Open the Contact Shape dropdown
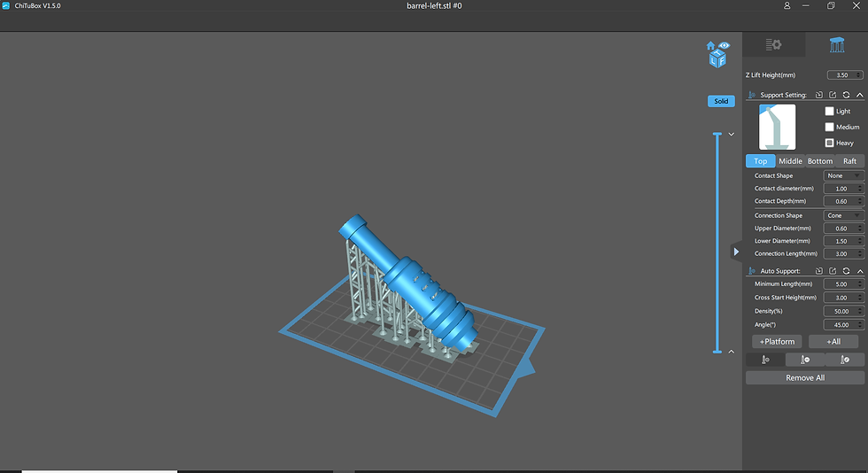Screen dimensions: 868x473 pyautogui.click(x=843, y=175)
